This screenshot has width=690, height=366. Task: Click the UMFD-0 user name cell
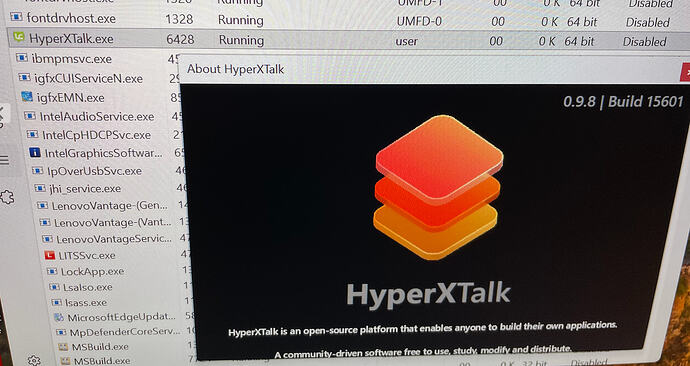pyautogui.click(x=419, y=21)
